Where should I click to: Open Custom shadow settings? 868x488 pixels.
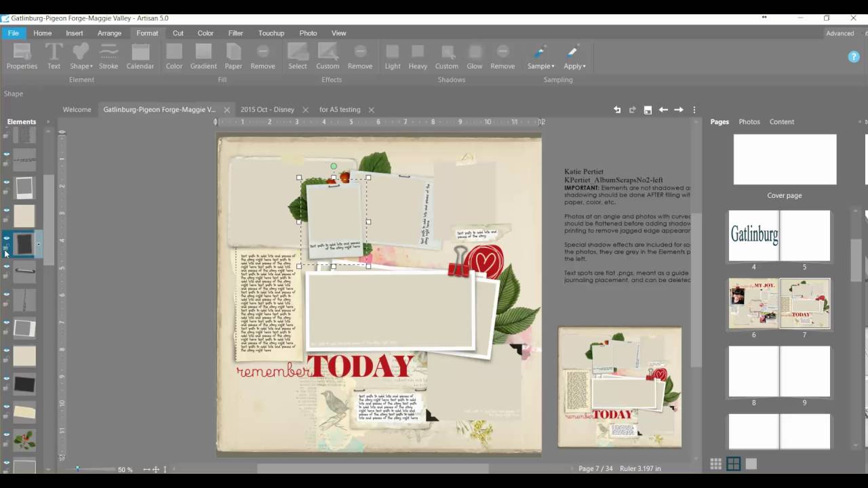click(447, 56)
